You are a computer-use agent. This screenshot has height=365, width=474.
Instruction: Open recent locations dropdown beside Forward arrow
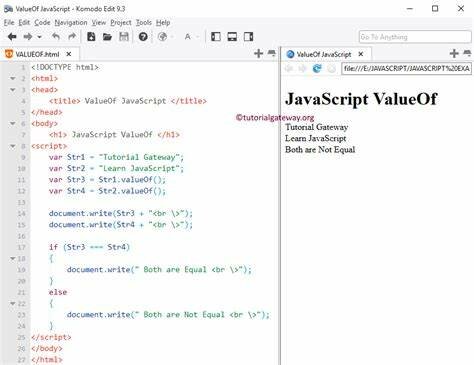pos(39,37)
